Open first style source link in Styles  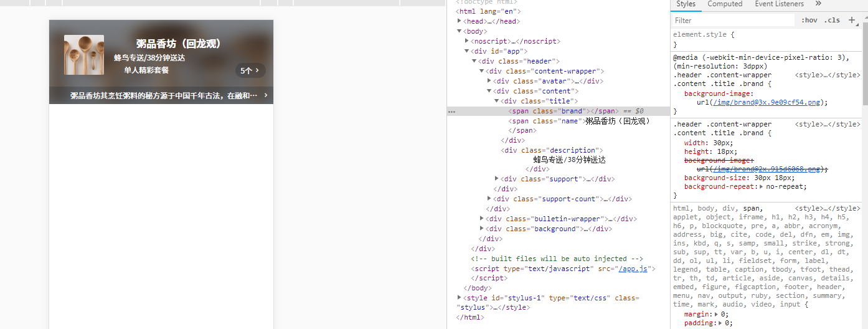pyautogui.click(x=828, y=75)
